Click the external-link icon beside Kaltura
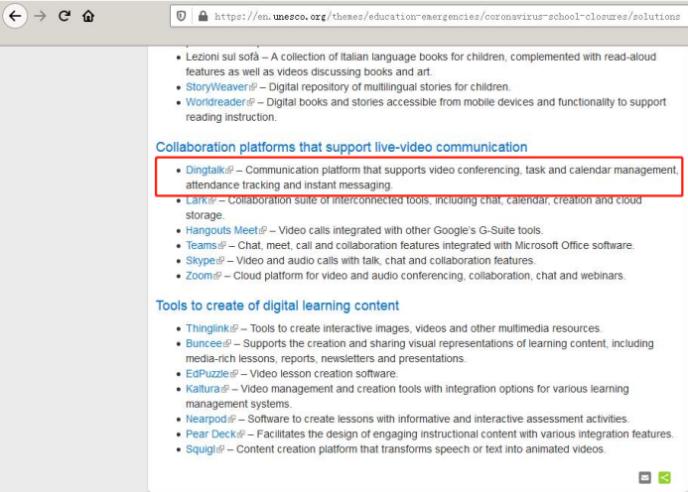Screen dimensions: 688x492 [225, 389]
